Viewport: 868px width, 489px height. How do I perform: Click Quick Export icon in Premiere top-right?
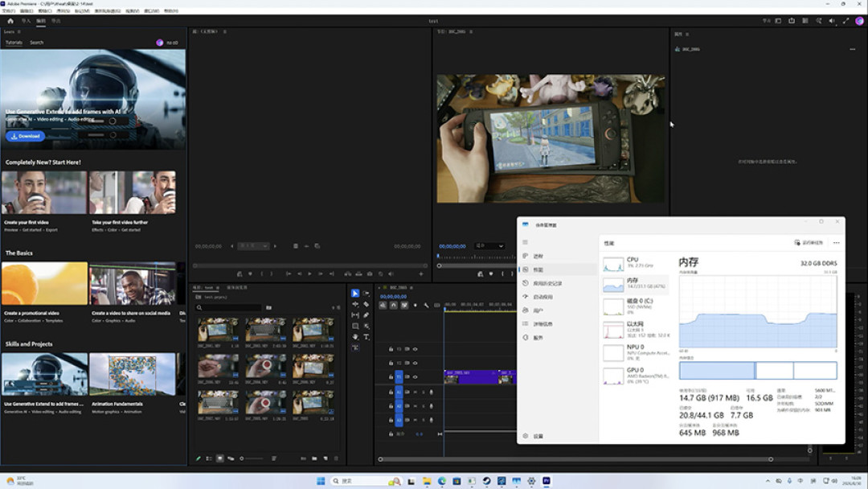(792, 20)
